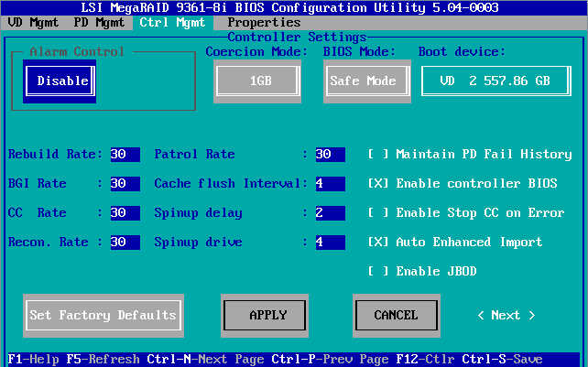The height and width of the screenshot is (367, 588).
Task: Focus the Patrol Rate value field
Action: click(330, 155)
